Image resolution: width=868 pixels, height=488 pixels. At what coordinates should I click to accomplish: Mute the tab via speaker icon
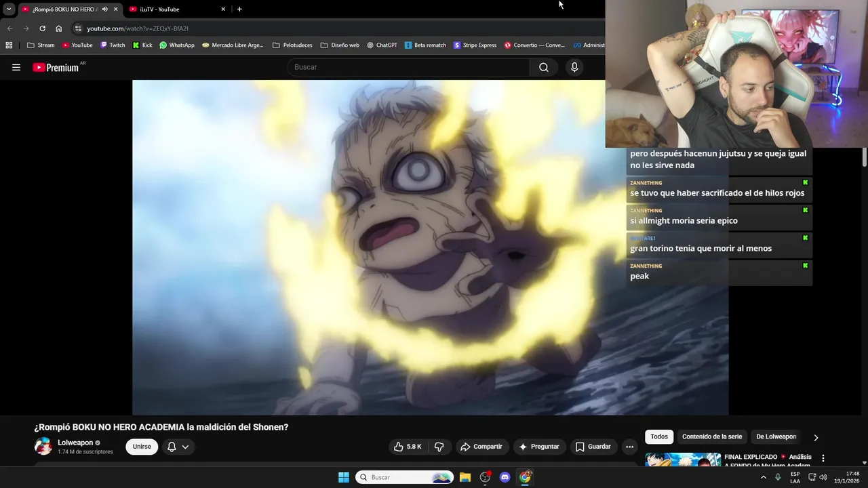[x=104, y=9]
